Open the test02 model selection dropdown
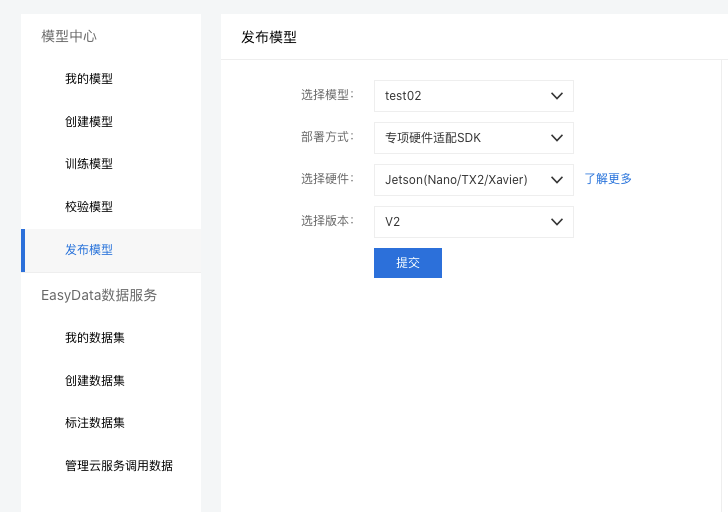This screenshot has width=728, height=512. pyautogui.click(x=474, y=96)
